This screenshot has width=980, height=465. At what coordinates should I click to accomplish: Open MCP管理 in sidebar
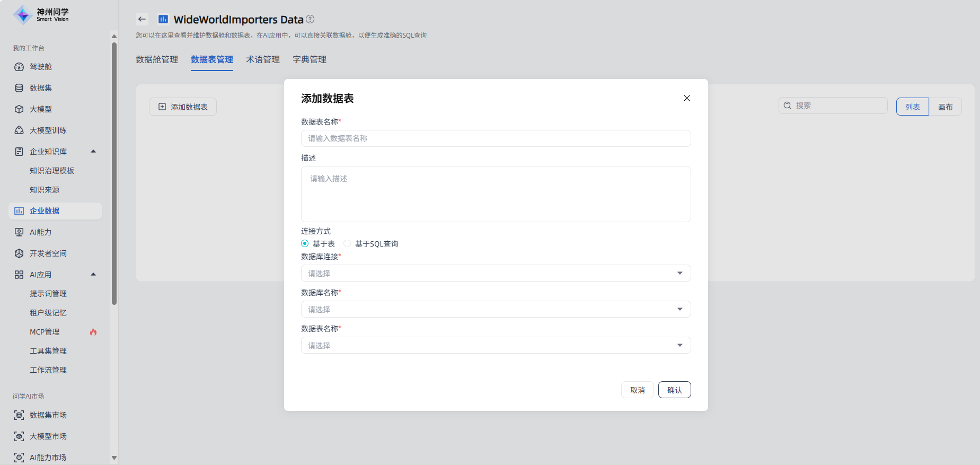click(45, 332)
